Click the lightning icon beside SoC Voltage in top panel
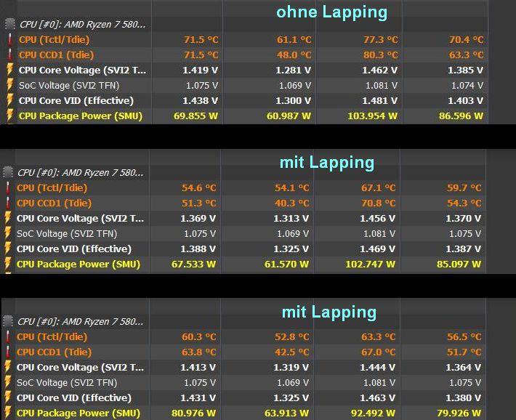This screenshot has height=420, width=516. coord(9,85)
